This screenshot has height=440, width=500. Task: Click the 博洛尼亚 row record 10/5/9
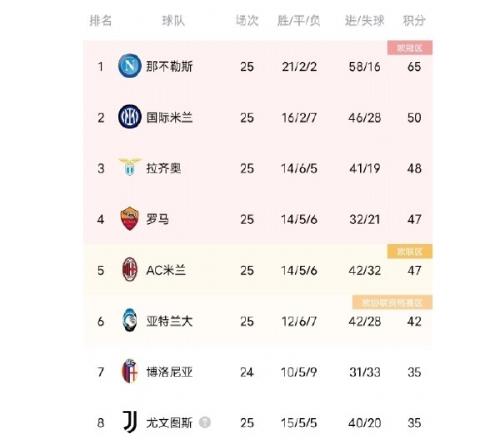tap(299, 372)
